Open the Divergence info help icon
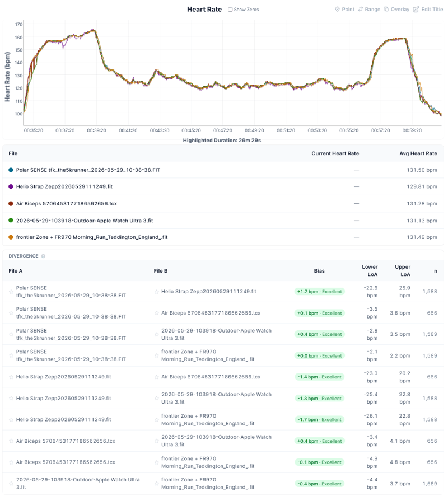The image size is (448, 496). point(43,256)
